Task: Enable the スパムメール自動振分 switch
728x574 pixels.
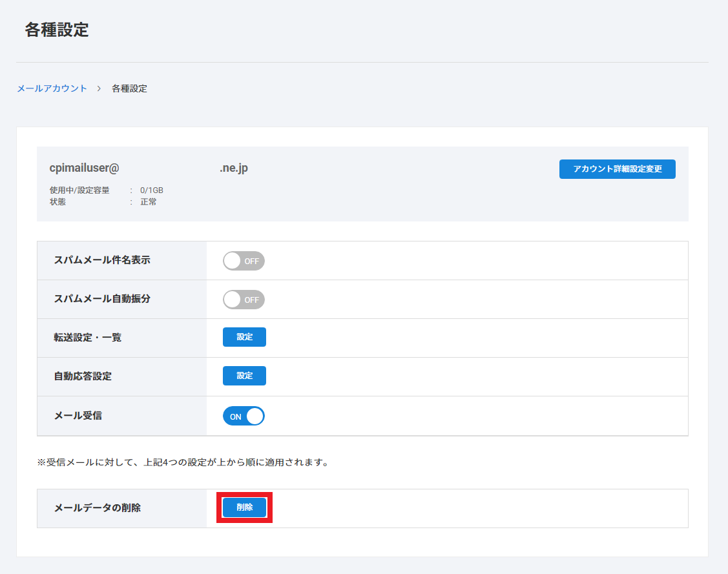Action: [x=244, y=300]
